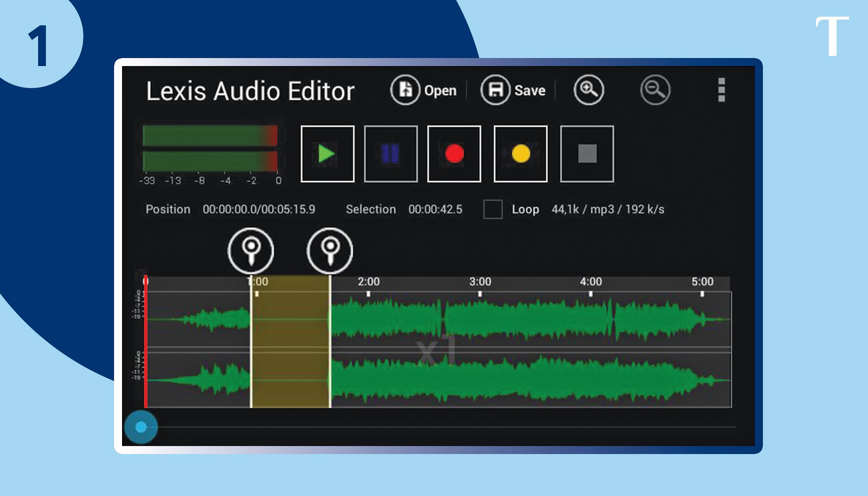Click the 2:00 mark on the timeline ruler
The image size is (868, 496).
(x=369, y=282)
